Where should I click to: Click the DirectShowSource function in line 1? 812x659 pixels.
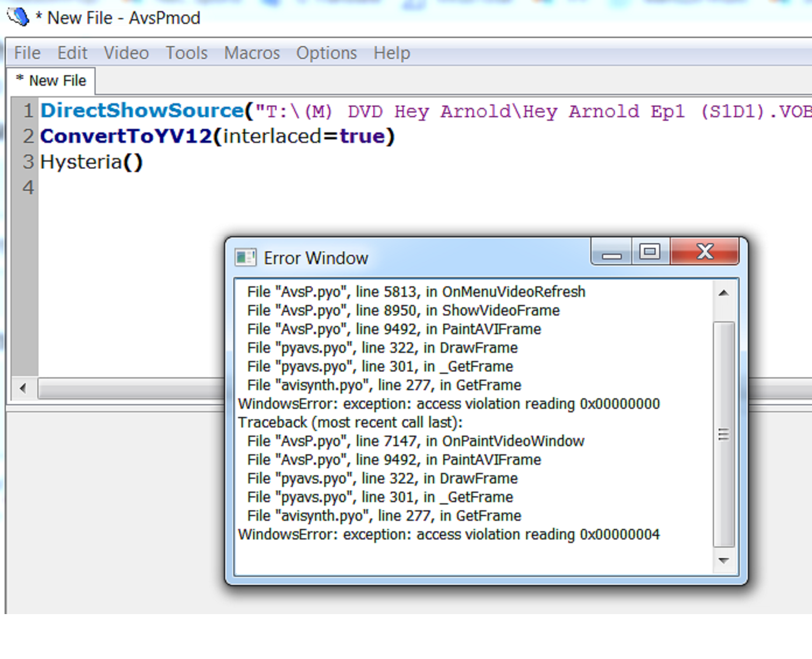142,111
